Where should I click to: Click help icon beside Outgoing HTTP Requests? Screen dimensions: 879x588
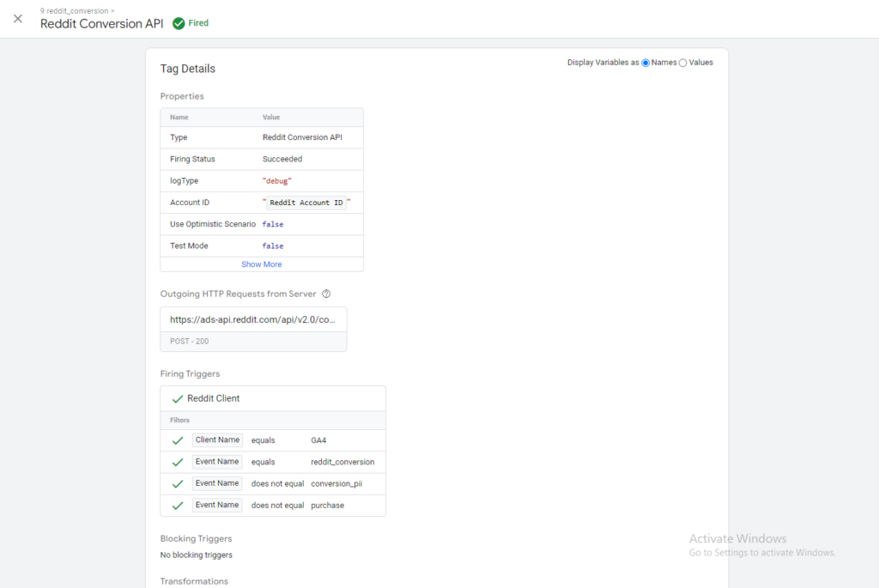pyautogui.click(x=326, y=294)
